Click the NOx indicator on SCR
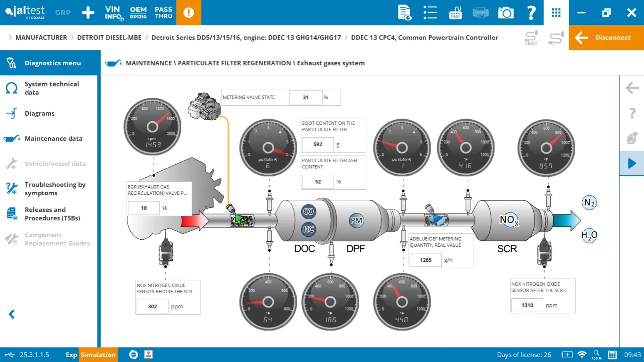The width and height of the screenshot is (644, 362). (509, 220)
